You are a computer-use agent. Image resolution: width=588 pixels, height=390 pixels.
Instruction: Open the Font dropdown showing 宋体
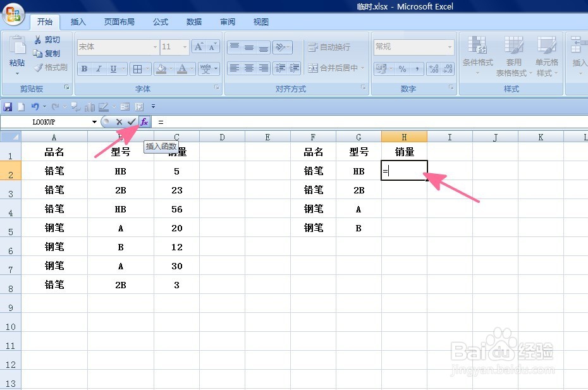[x=156, y=47]
